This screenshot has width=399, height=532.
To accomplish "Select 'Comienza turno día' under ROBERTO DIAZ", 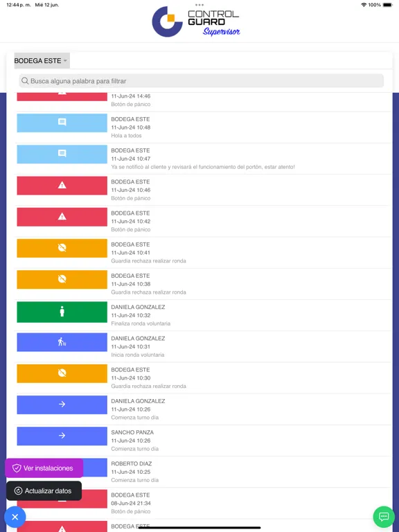I will (134, 480).
